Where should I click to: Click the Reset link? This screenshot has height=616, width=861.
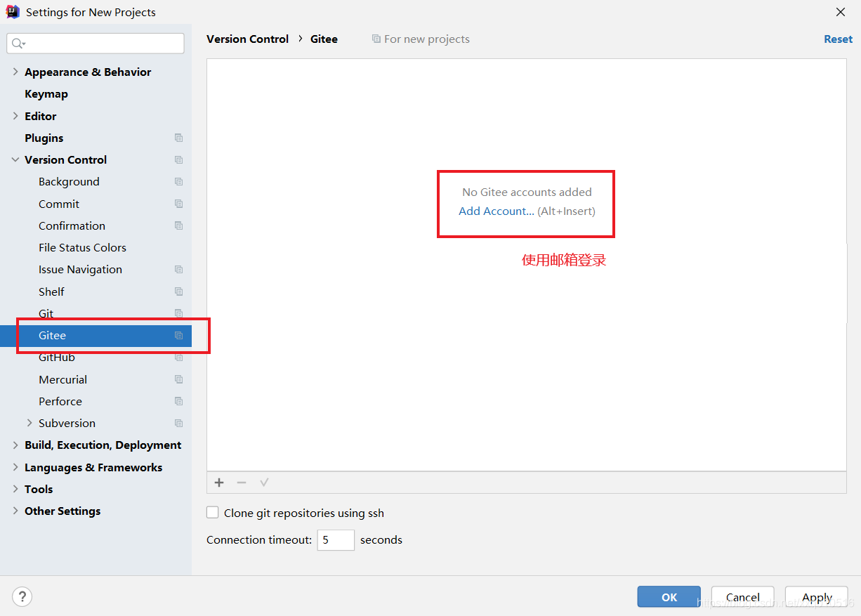(838, 39)
